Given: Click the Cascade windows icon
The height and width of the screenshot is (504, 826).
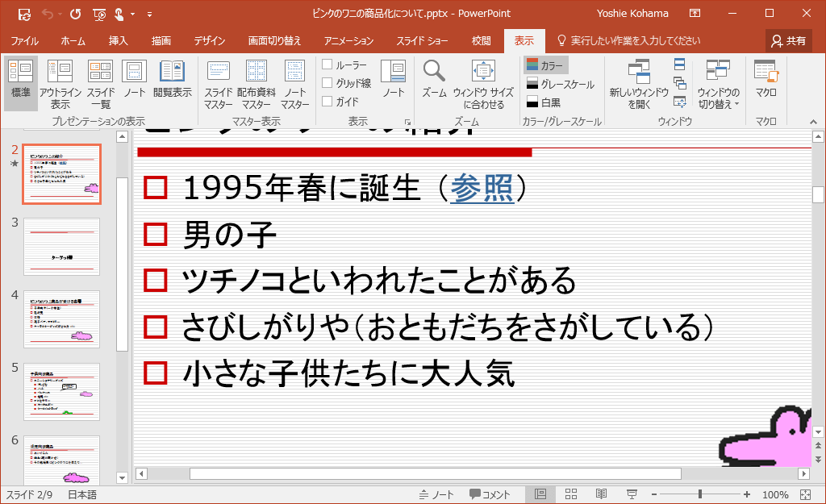Looking at the screenshot, I should (679, 83).
